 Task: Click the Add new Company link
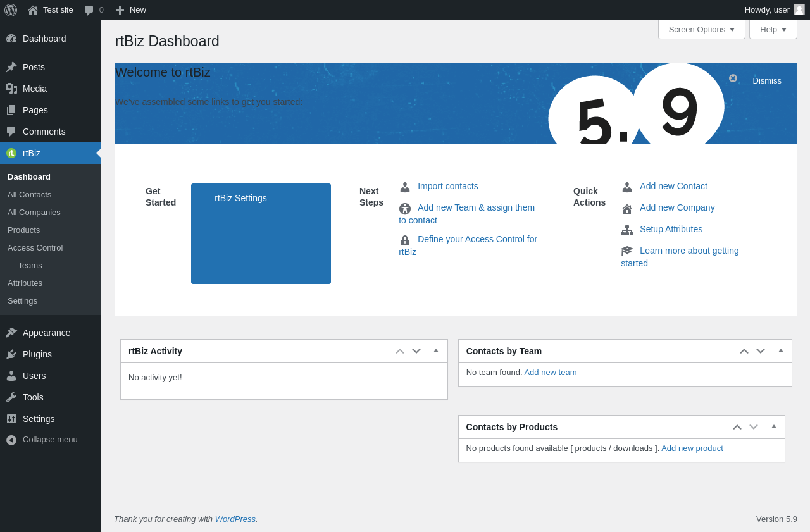(677, 207)
